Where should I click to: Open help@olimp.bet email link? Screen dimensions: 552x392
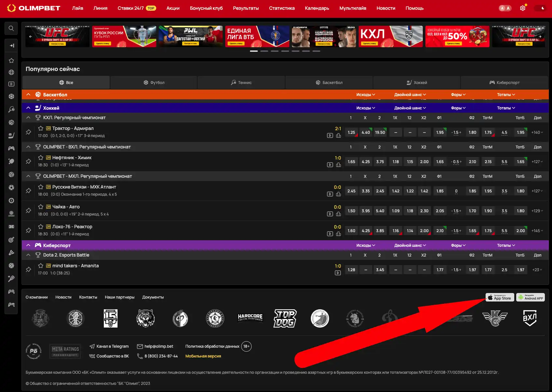click(155, 346)
